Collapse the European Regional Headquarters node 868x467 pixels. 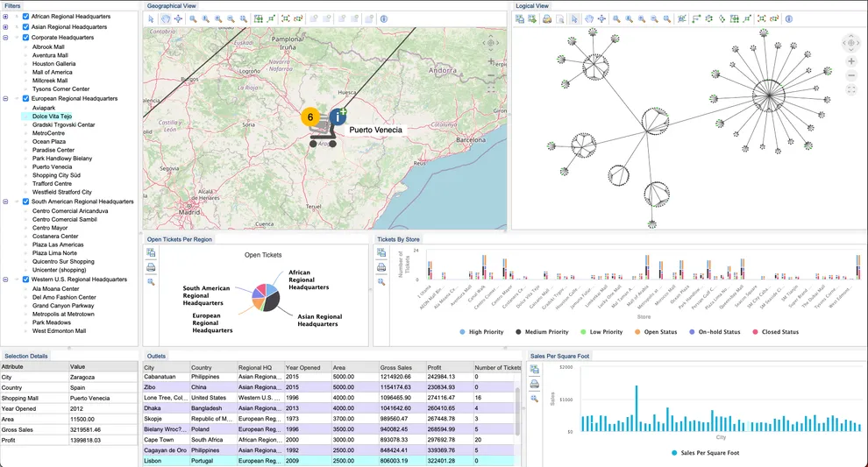pos(6,99)
